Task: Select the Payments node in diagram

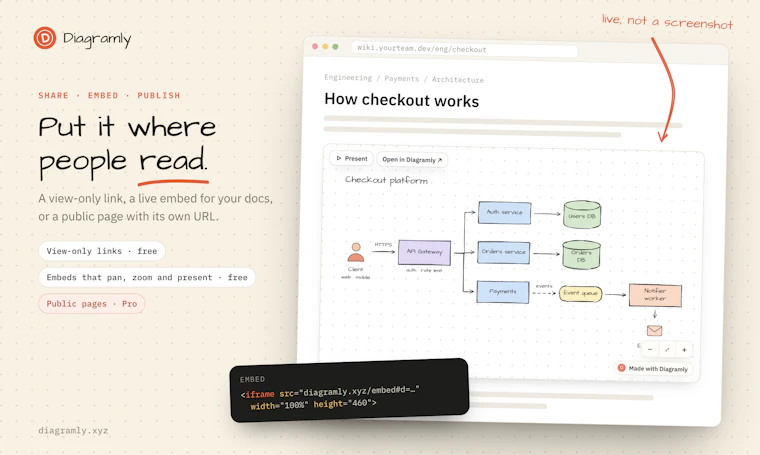Action: click(503, 292)
